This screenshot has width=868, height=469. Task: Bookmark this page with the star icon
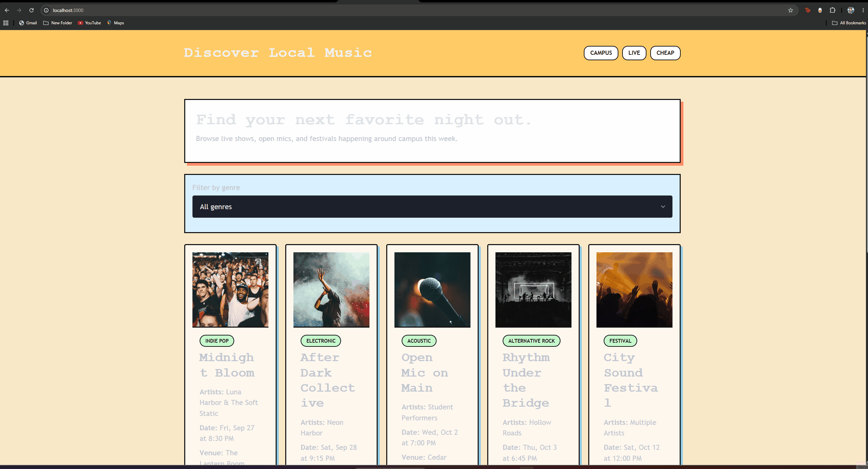click(791, 10)
